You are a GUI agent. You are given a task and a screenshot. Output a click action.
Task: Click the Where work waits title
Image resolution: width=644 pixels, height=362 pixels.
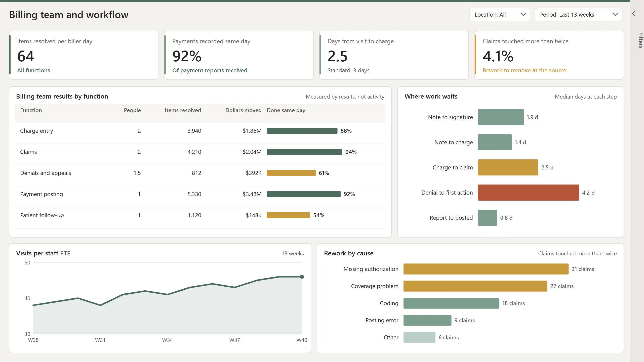pyautogui.click(x=431, y=96)
